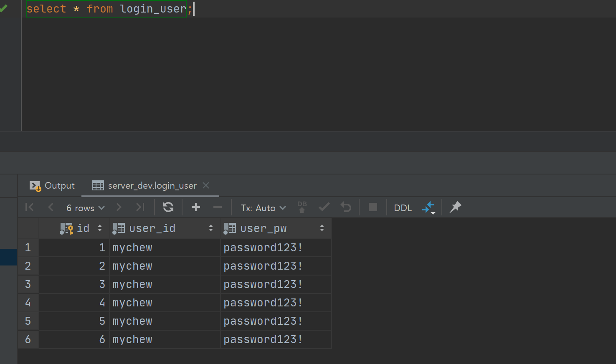Delete selected row with minus icon
This screenshot has height=364, width=616.
[218, 207]
